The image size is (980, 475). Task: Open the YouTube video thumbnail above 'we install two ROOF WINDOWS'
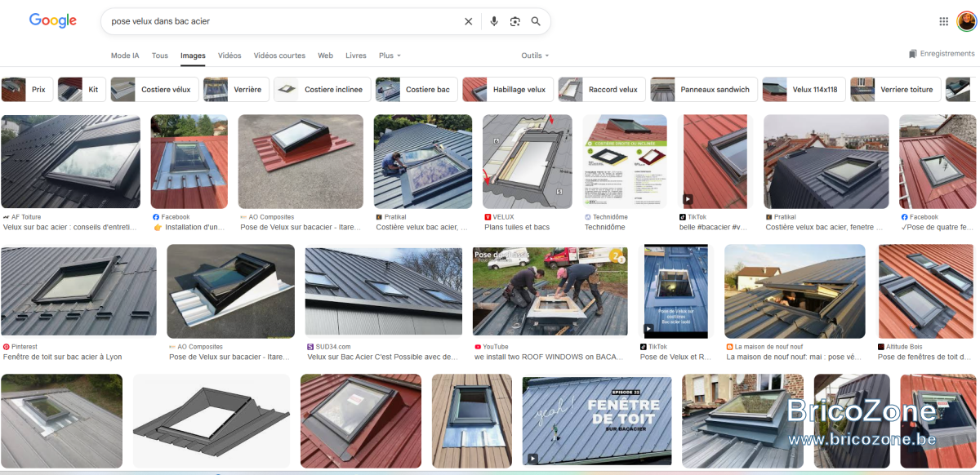(550, 291)
